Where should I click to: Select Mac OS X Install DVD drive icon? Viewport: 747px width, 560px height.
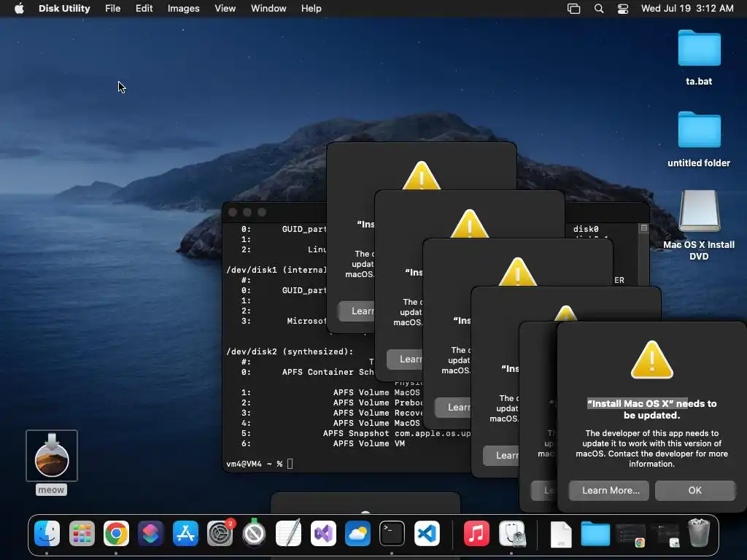point(699,225)
